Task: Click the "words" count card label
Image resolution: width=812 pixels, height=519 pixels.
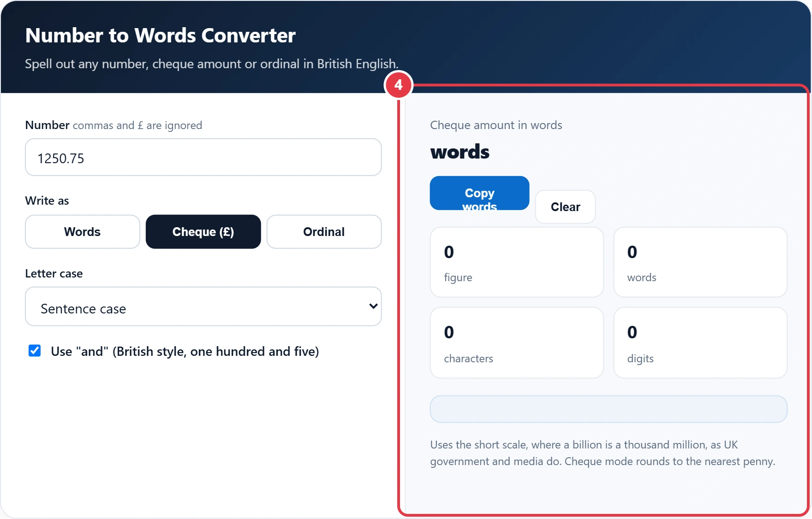Action: tap(642, 277)
